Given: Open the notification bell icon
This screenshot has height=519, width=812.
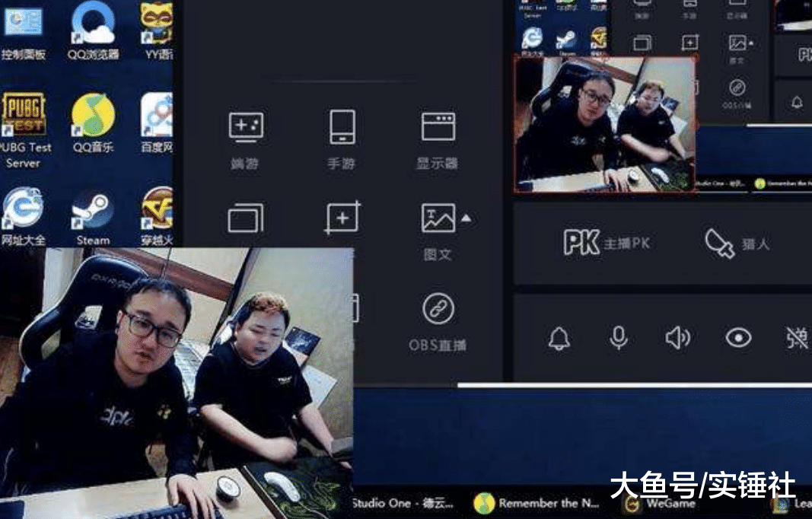Looking at the screenshot, I should pos(559,339).
